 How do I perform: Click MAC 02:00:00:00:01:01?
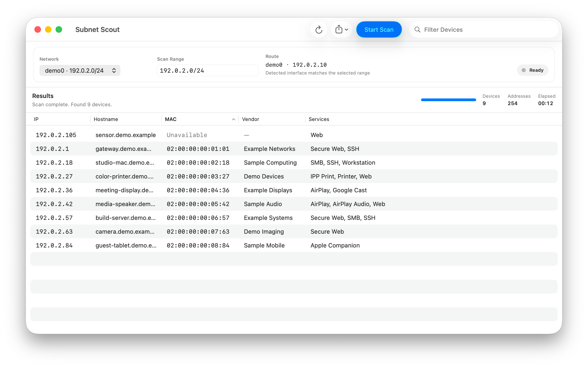[198, 149]
